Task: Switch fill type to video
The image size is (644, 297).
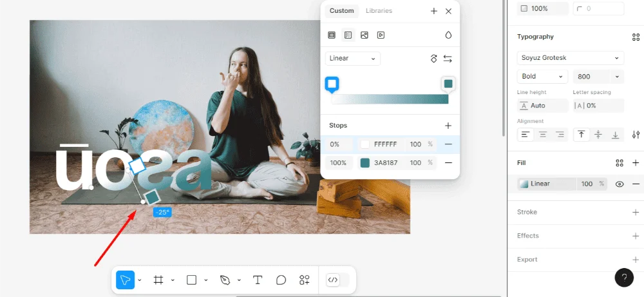Action: point(381,35)
